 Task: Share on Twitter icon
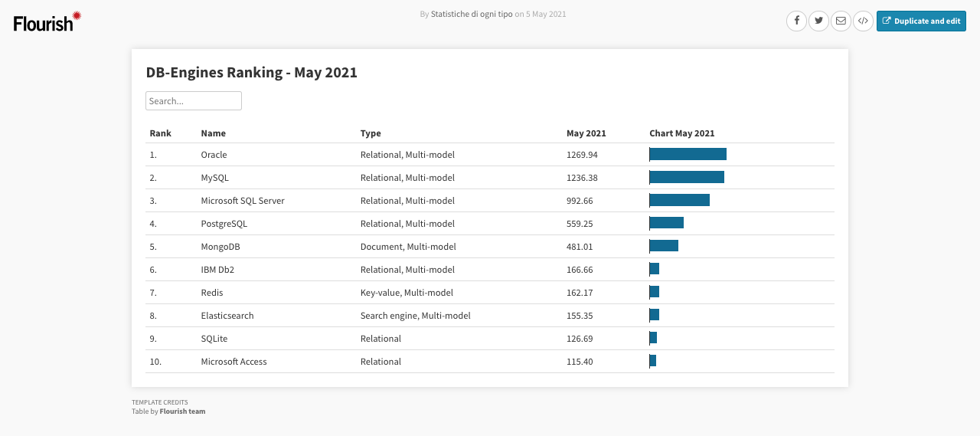pos(819,21)
